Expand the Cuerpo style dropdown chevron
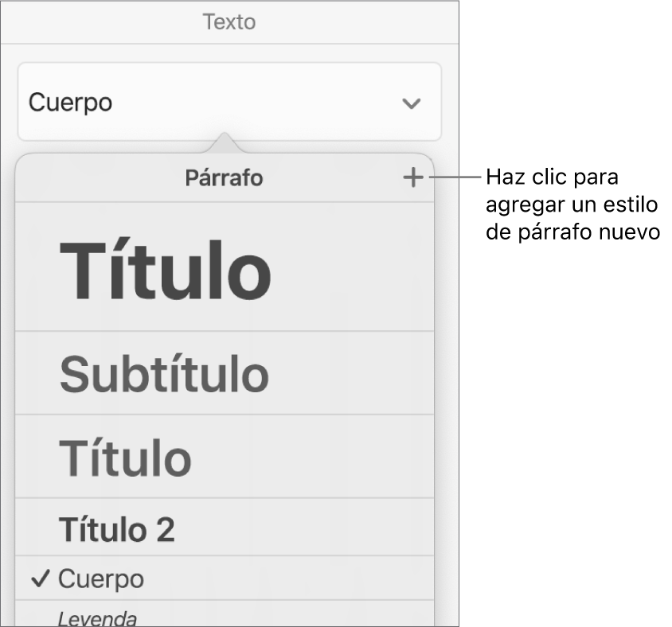The image size is (672, 627). pos(411,103)
